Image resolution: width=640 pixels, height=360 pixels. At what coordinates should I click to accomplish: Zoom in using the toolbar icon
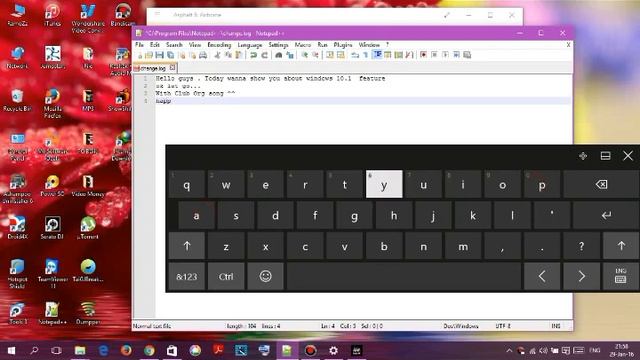[x=305, y=55]
